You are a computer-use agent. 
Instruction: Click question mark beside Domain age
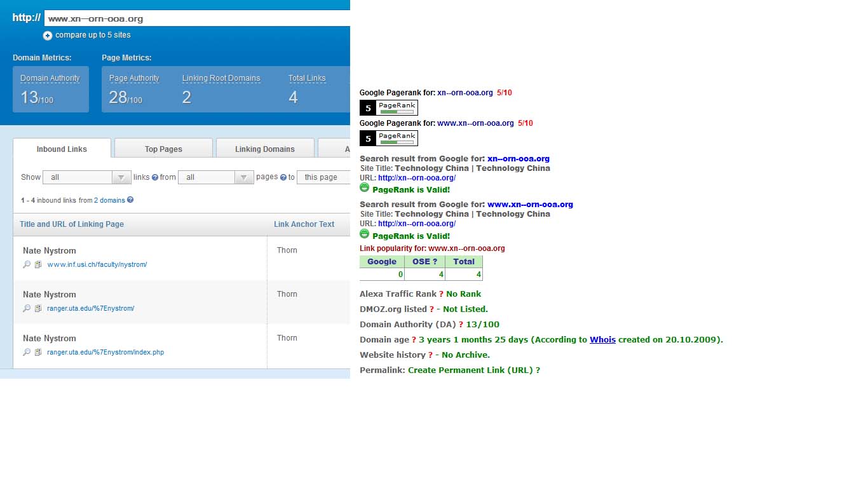(x=414, y=340)
